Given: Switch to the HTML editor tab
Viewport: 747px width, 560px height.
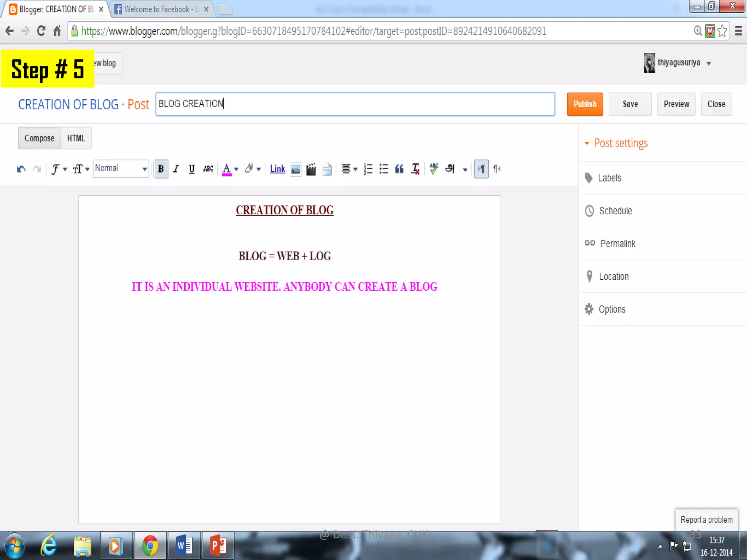Looking at the screenshot, I should pos(76,138).
